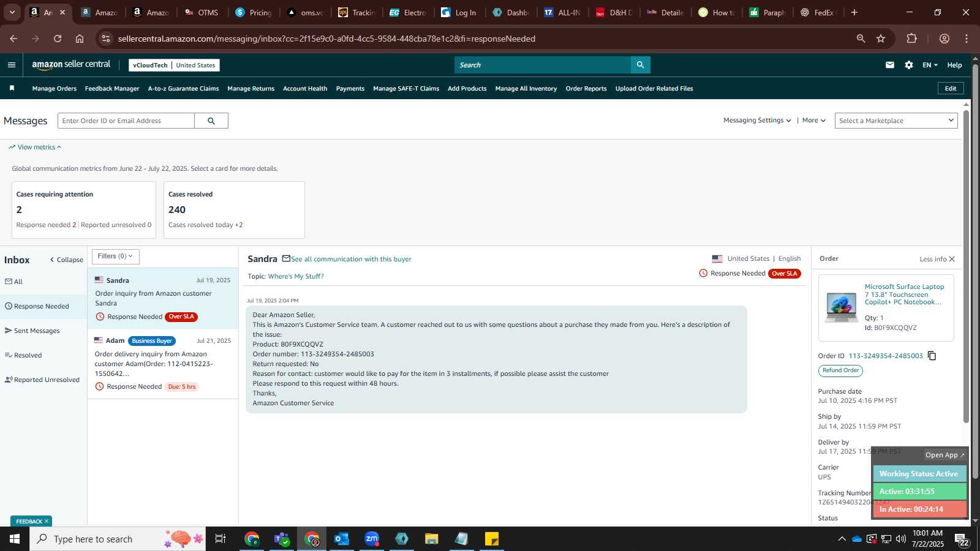The height and width of the screenshot is (551, 980).
Task: Open the More dropdown
Action: (x=814, y=121)
